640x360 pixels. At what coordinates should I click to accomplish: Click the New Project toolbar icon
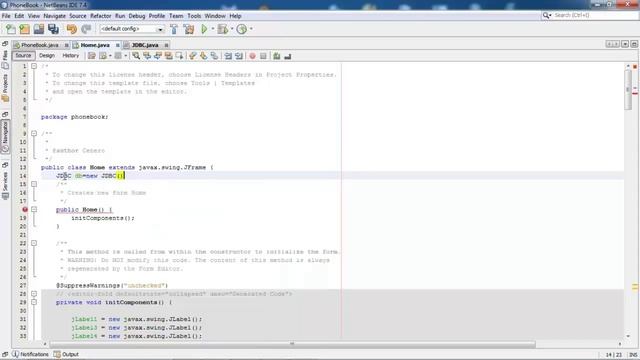24,29
